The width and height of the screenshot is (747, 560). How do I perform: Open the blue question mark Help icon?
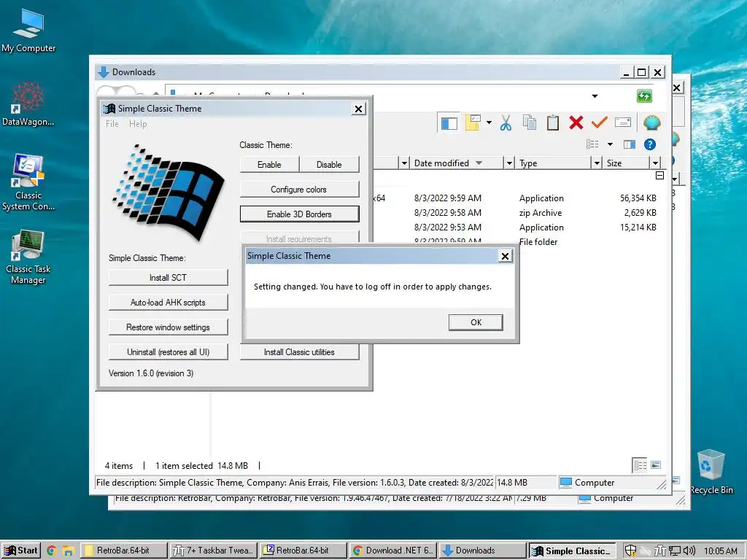click(x=650, y=144)
